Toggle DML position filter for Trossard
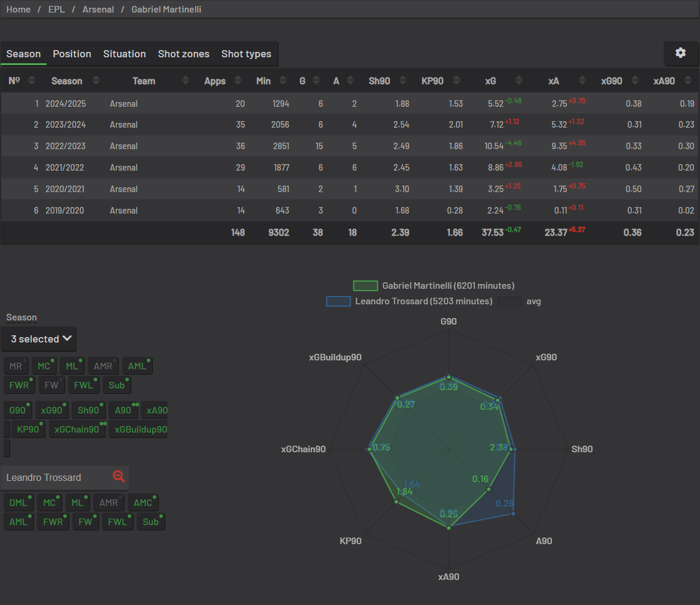This screenshot has height=605, width=700. [x=18, y=503]
